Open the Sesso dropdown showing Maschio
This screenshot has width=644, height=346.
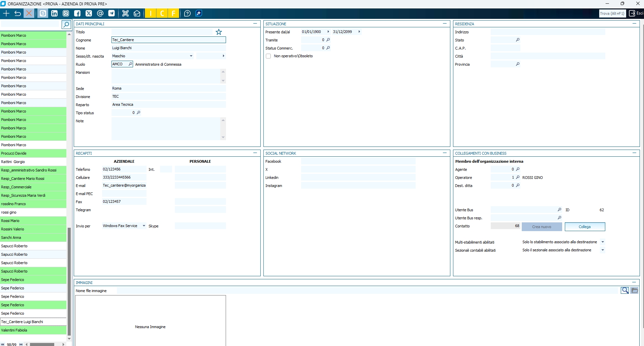[x=191, y=56]
